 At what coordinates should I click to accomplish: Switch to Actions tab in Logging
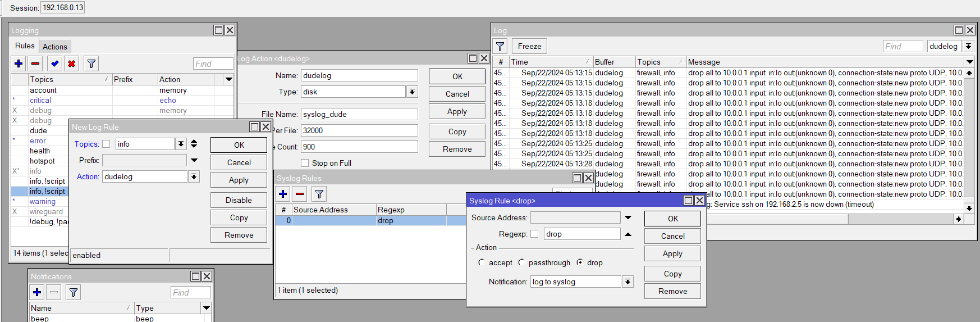[55, 47]
